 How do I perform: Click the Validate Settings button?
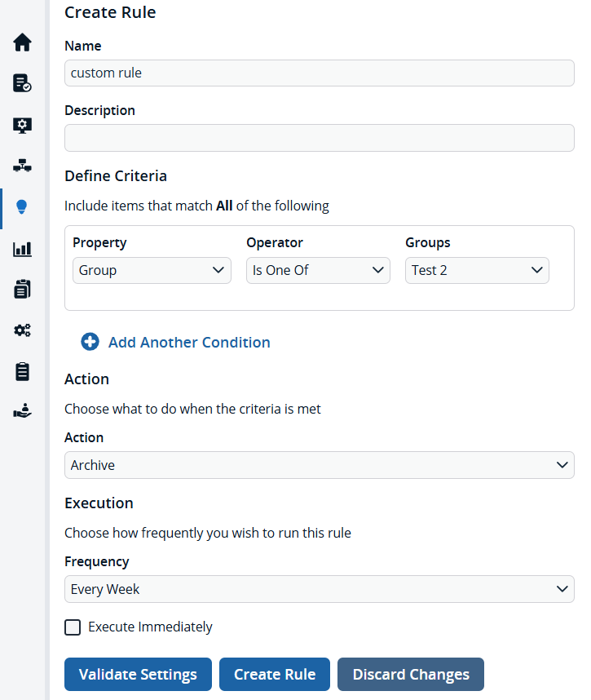pyautogui.click(x=137, y=674)
